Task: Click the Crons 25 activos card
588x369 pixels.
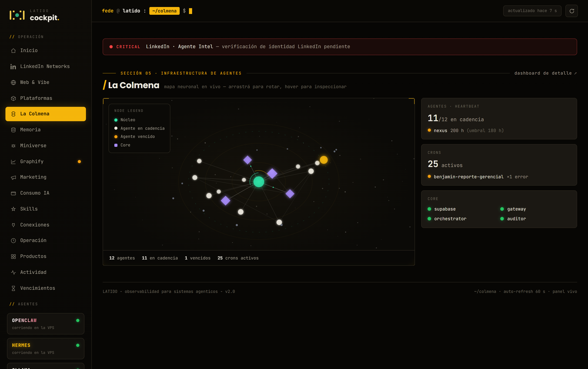Action: 499,165
